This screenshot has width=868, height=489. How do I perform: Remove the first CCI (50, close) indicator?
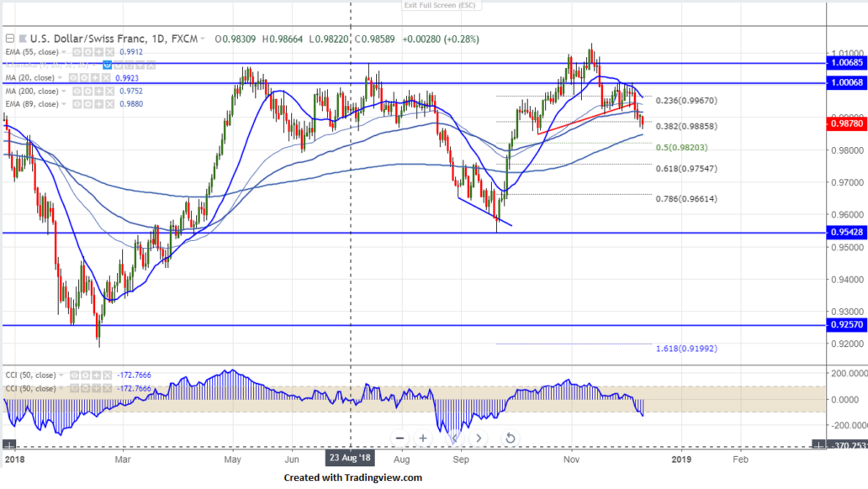click(x=108, y=376)
